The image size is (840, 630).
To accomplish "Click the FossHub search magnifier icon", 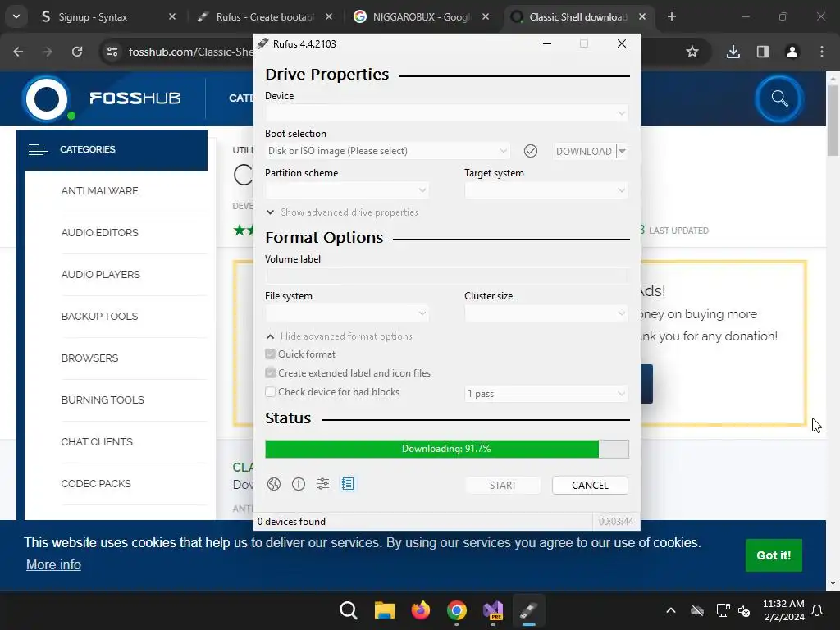I will (779, 98).
